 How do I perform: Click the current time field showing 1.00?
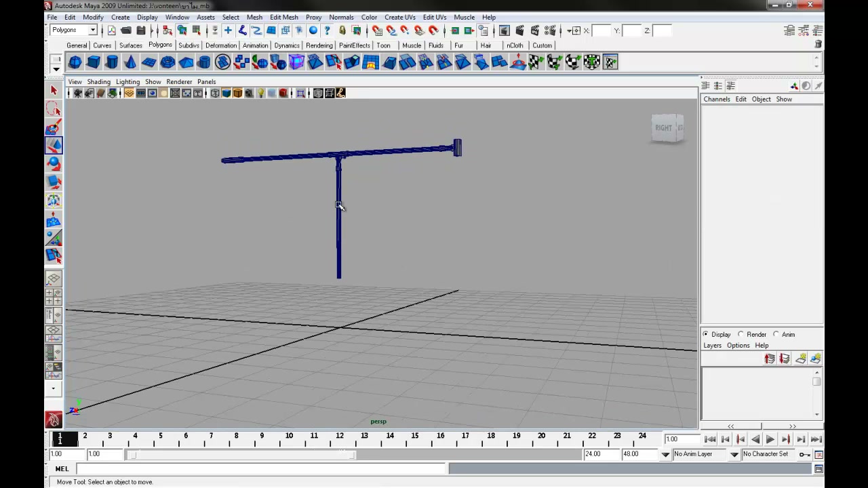[682, 439]
